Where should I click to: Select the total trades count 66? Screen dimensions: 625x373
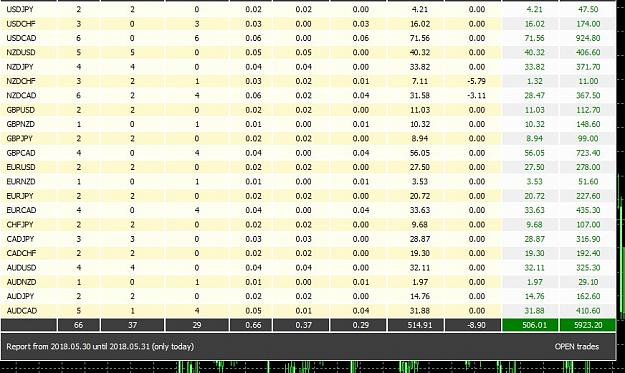(x=79, y=325)
